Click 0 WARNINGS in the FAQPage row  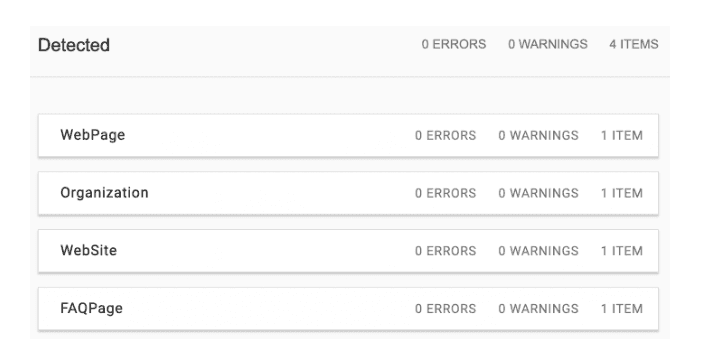tap(538, 309)
